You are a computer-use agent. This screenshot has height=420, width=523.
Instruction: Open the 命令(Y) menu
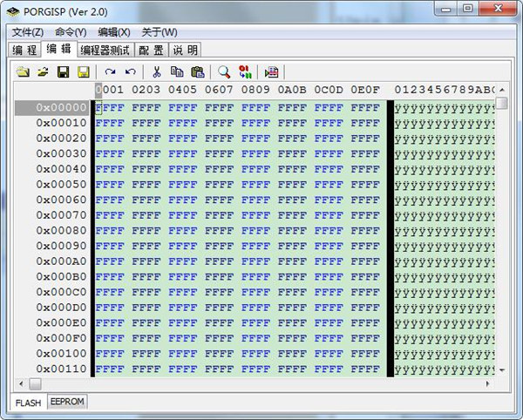pos(71,32)
